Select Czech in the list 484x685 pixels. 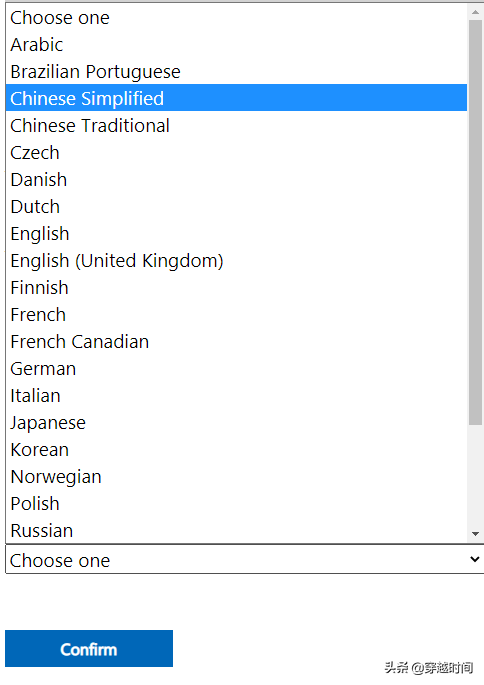[236, 152]
